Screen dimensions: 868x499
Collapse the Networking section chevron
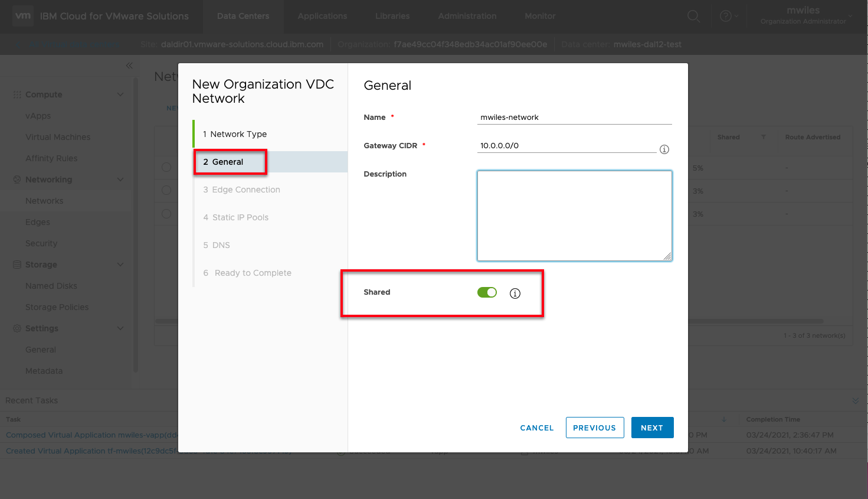(120, 180)
